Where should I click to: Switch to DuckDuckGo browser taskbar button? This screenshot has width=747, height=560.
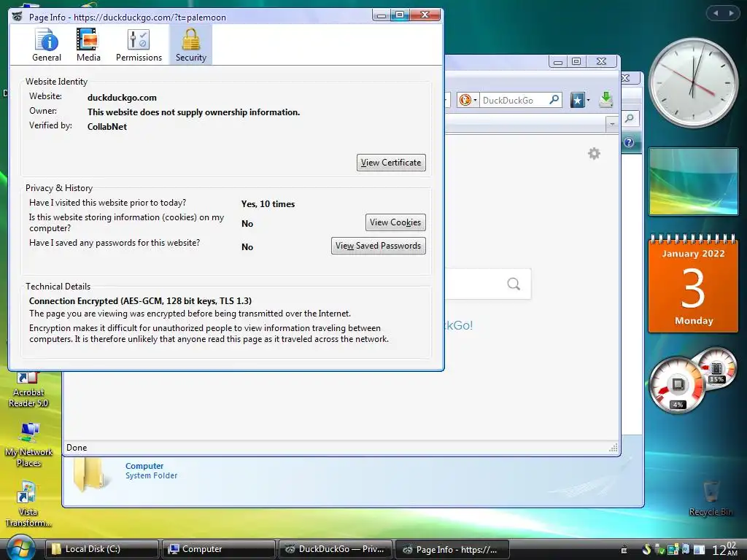pos(336,549)
